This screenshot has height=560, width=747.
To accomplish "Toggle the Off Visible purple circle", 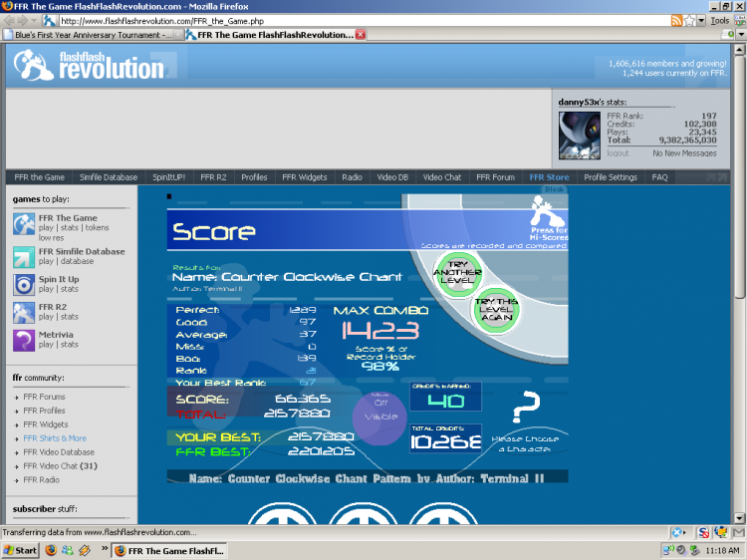I will pyautogui.click(x=380, y=418).
